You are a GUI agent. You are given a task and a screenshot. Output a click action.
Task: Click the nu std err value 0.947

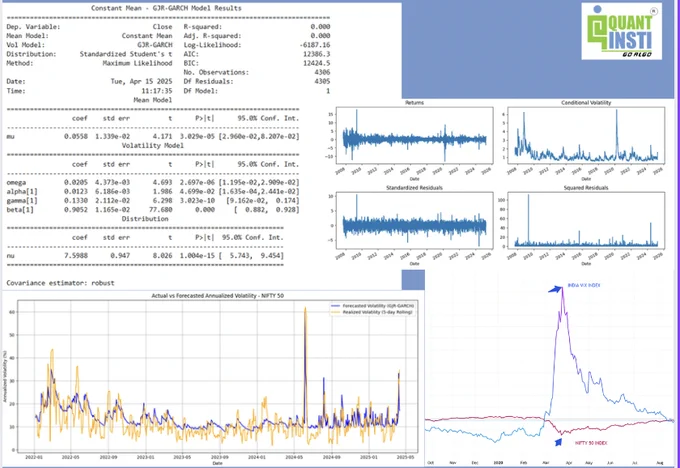[120, 255]
